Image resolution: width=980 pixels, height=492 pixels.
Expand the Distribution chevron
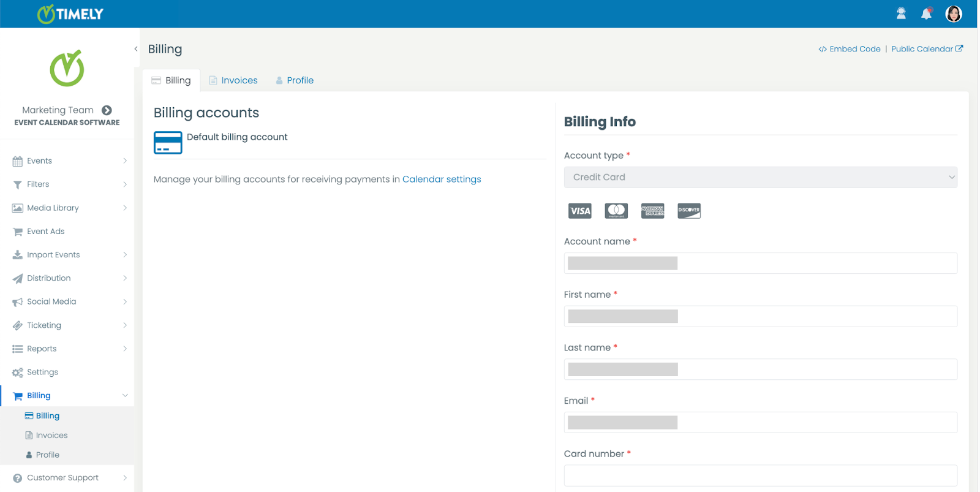[x=125, y=278]
